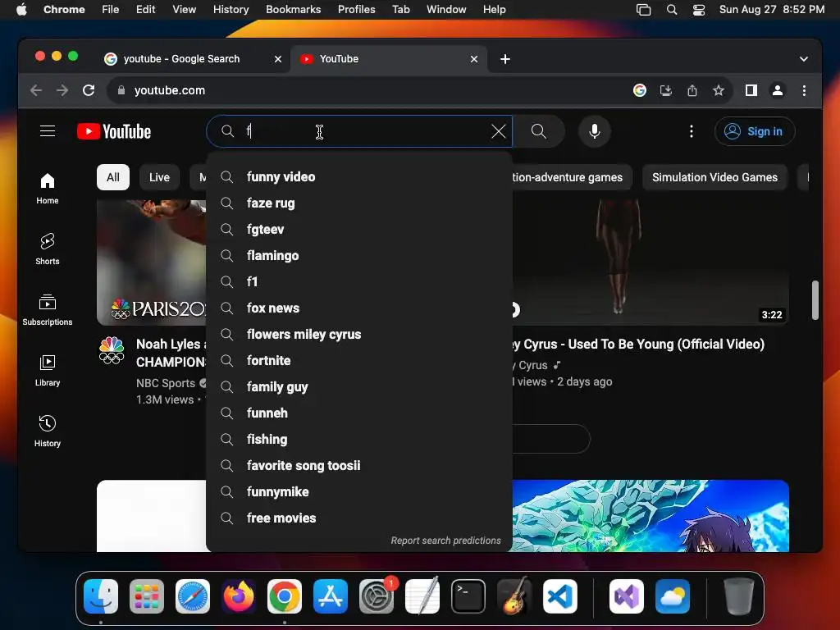Pick 'fortnite' suggestion
Screen dimensions: 840x630
pyautogui.click(x=359, y=361)
